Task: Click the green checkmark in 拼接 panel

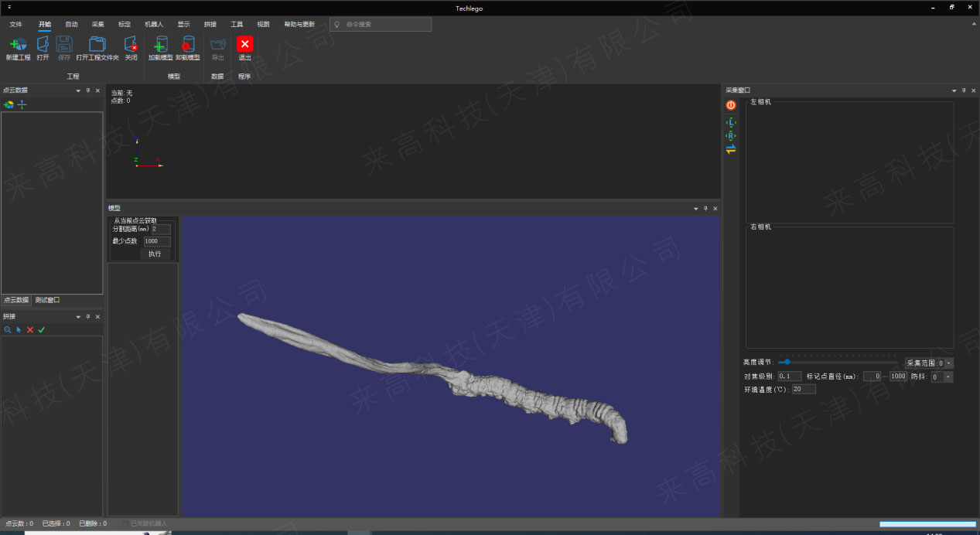Action: point(42,330)
